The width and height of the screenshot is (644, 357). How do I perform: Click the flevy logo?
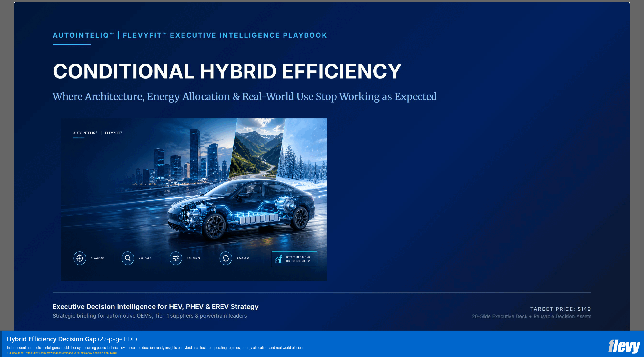pyautogui.click(x=624, y=346)
